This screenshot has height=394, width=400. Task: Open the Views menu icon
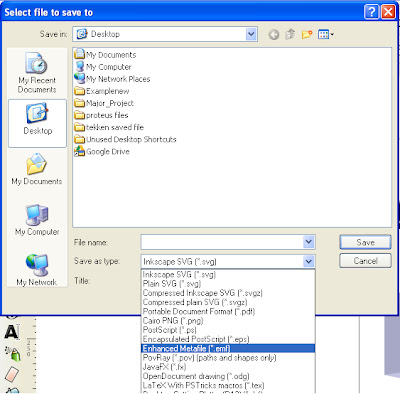pos(326,34)
